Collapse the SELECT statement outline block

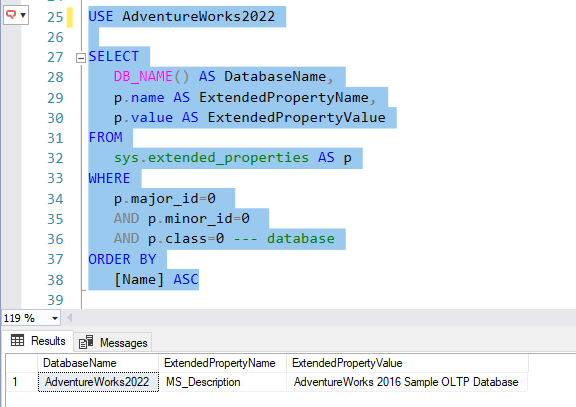(x=80, y=58)
